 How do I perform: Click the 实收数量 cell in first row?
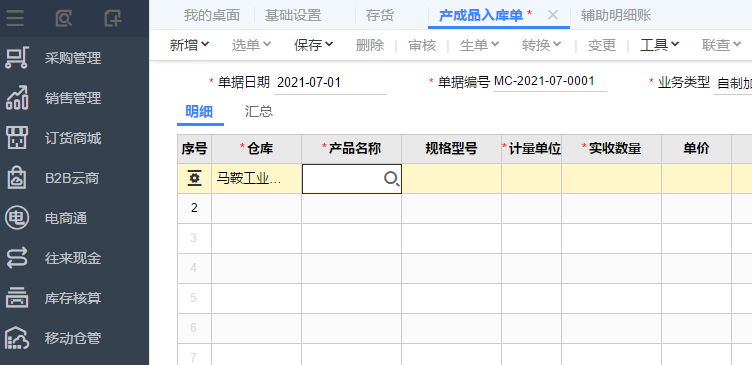612,179
